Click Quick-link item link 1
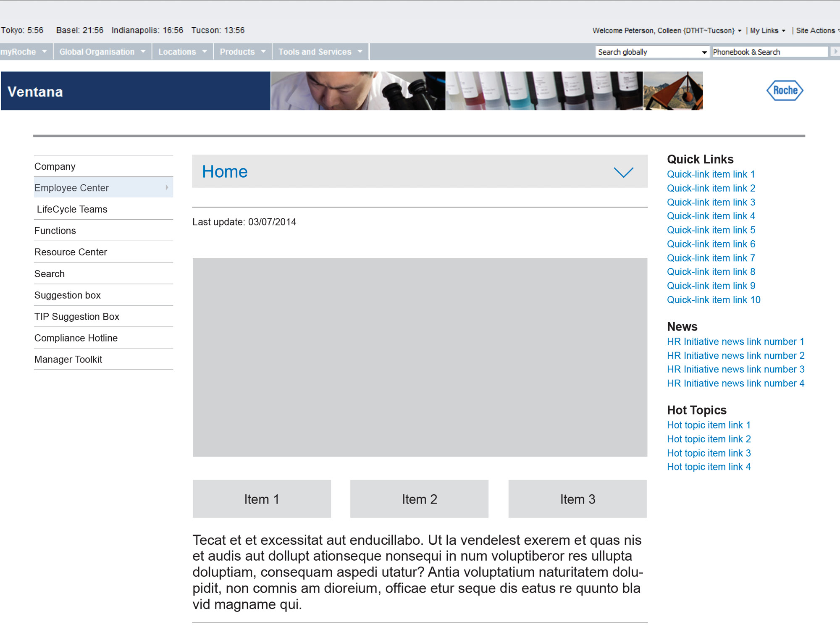The width and height of the screenshot is (840, 630). point(711,174)
